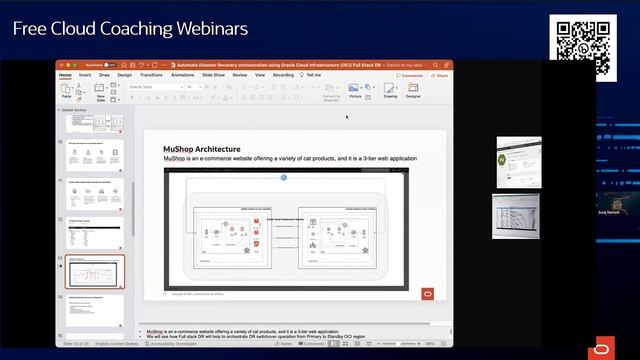
Task: Open the Animations ribbon tab
Action: pos(182,75)
